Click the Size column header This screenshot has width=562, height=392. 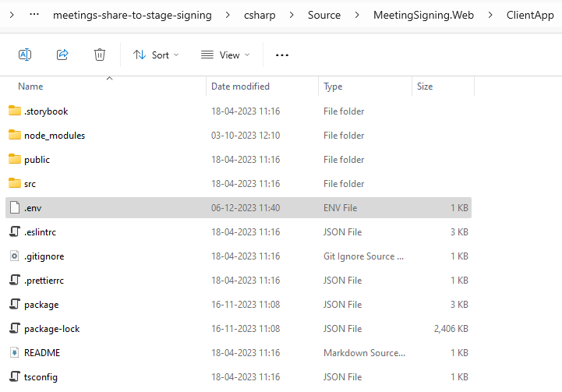point(425,87)
